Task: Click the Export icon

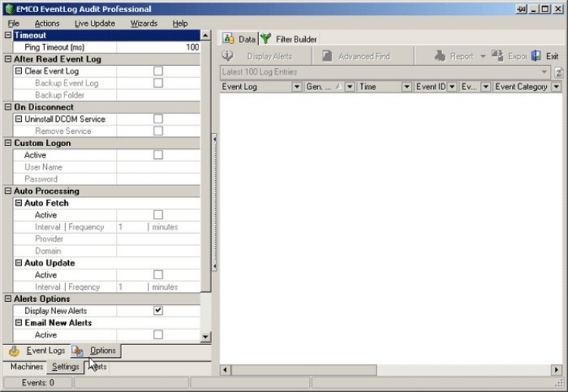Action: [498, 56]
